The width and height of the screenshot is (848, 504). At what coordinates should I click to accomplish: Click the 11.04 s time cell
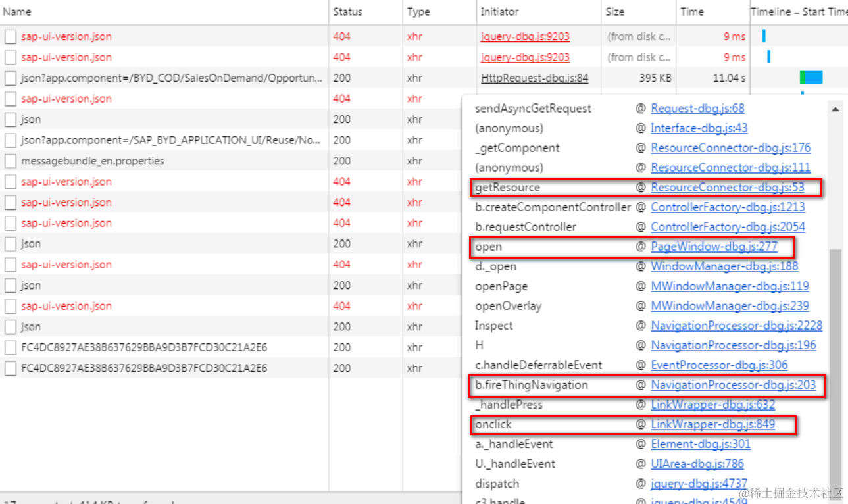coord(729,78)
